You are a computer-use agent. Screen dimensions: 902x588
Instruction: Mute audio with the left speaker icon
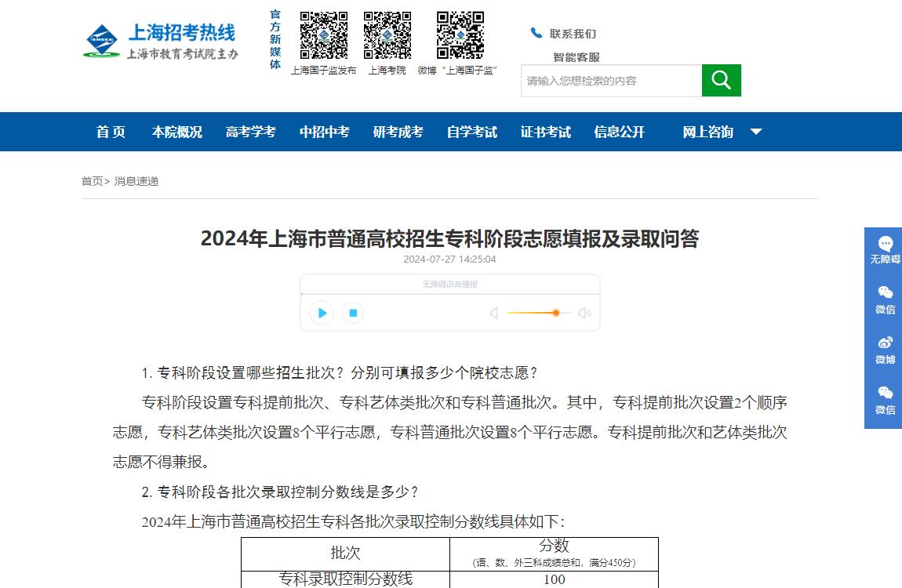click(493, 313)
